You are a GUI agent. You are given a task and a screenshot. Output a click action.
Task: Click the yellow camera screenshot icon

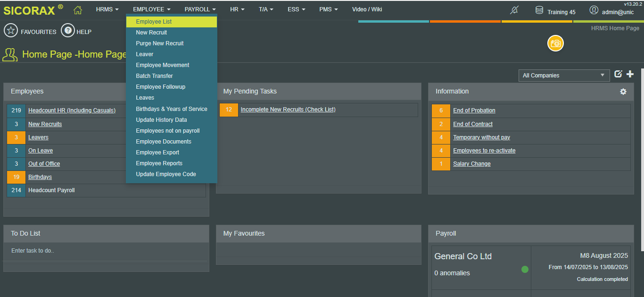pos(555,43)
